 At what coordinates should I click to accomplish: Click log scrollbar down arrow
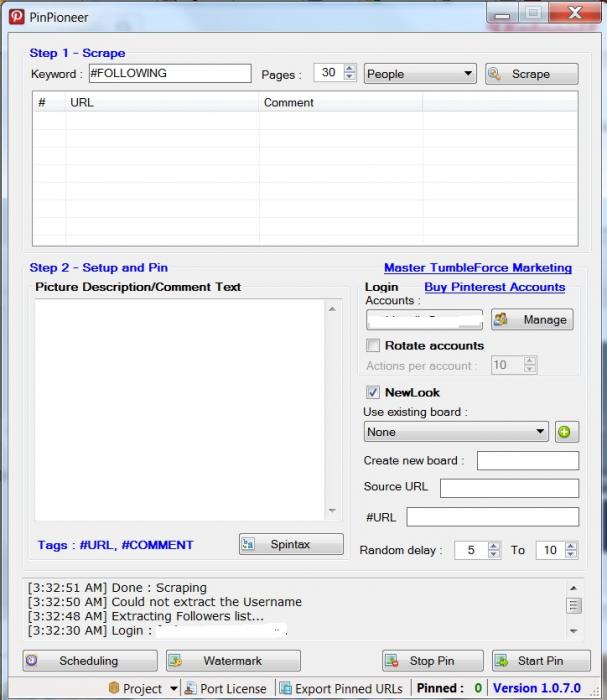pos(574,631)
